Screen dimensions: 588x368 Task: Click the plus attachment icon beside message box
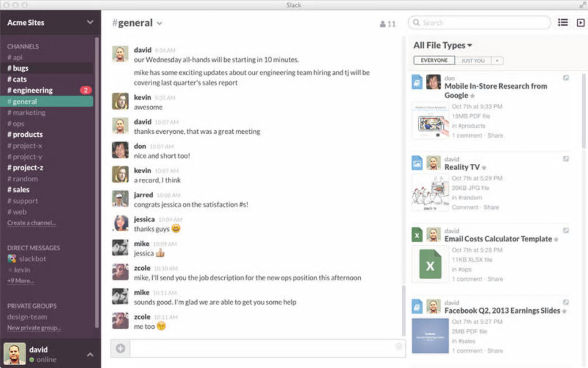point(120,348)
